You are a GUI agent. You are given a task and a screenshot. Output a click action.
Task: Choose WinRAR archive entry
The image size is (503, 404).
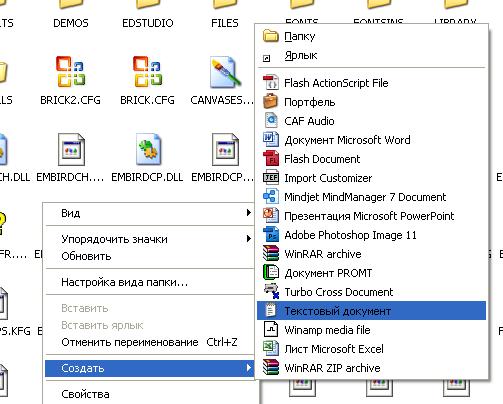[x=371, y=254]
